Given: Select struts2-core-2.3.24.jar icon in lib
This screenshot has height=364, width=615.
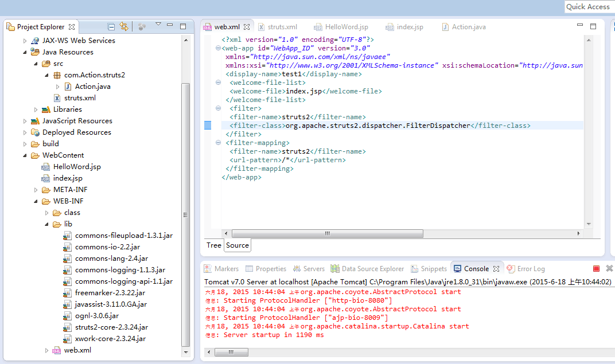Looking at the screenshot, I should [x=68, y=327].
